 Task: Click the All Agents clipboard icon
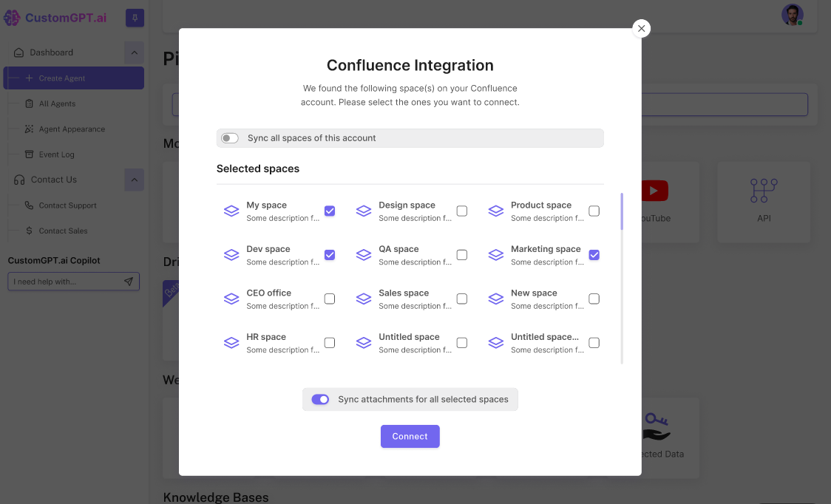pyautogui.click(x=29, y=103)
